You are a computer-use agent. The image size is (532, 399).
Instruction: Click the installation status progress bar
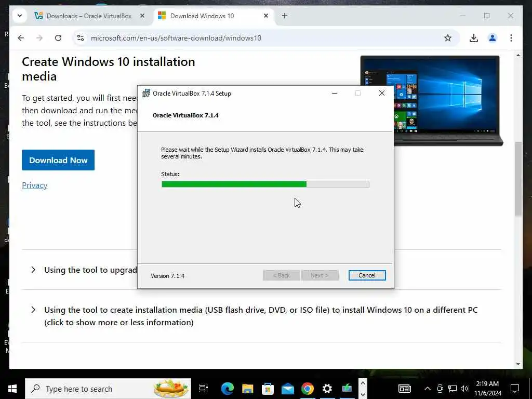tap(265, 184)
